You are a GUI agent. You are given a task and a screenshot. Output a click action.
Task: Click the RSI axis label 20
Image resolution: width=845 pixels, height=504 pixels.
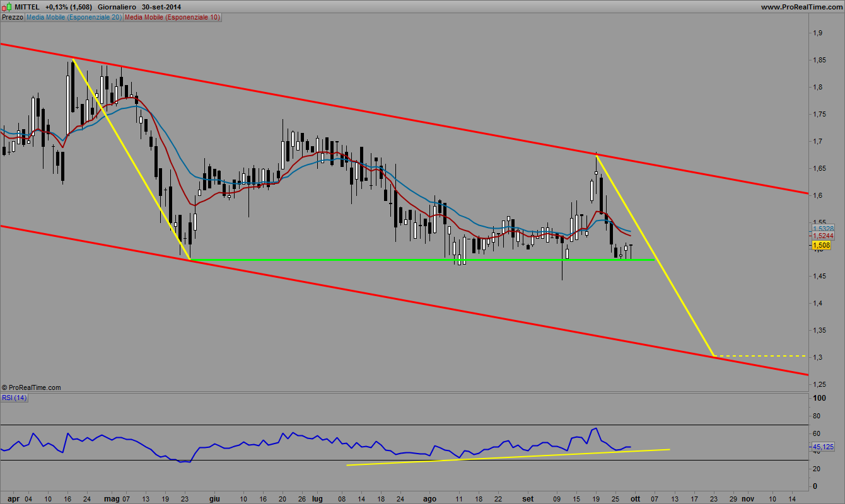817,469
